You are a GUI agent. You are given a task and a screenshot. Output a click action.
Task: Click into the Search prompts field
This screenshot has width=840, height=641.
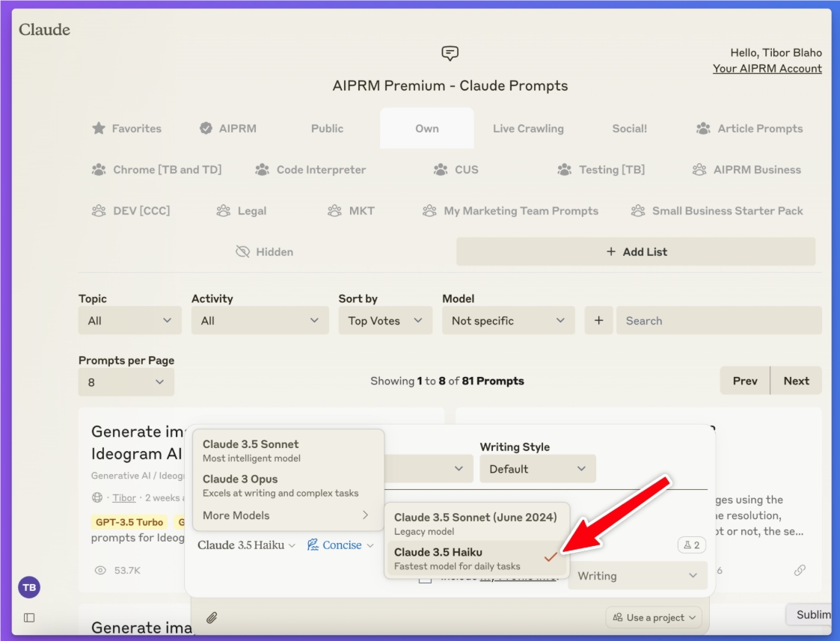click(x=718, y=321)
